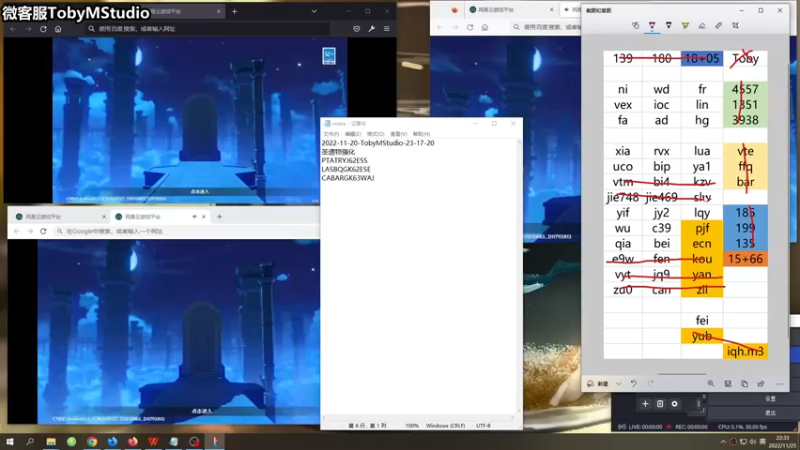Switch to first tab in bottom-left Chrome window
The width and height of the screenshot is (800, 450).
point(60,217)
